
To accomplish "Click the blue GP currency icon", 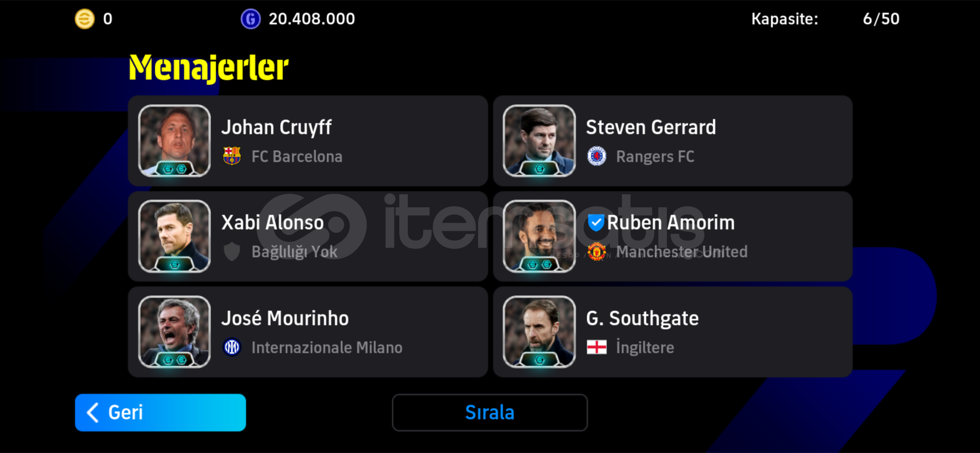I will pyautogui.click(x=250, y=19).
